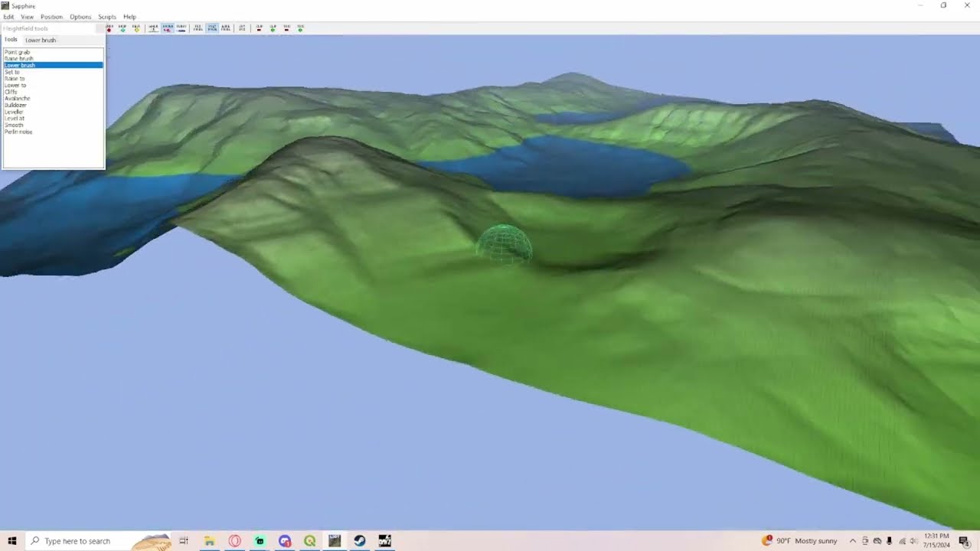
Task: Open Steam from the taskbar
Action: pyautogui.click(x=359, y=541)
